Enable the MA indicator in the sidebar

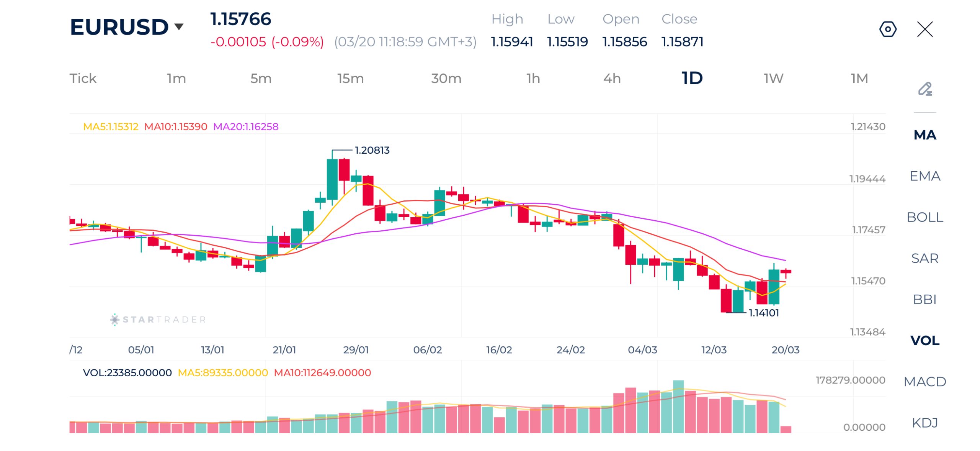point(925,135)
